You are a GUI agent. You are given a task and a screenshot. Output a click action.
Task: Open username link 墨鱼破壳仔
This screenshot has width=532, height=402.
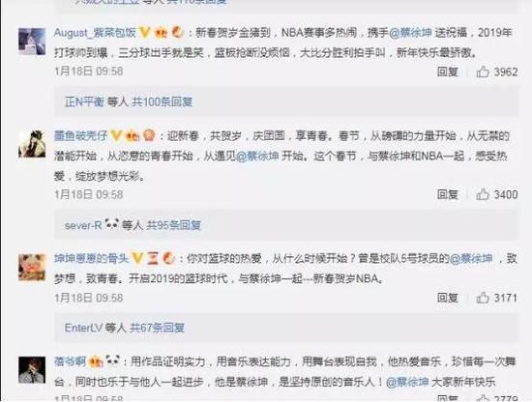tap(80, 135)
